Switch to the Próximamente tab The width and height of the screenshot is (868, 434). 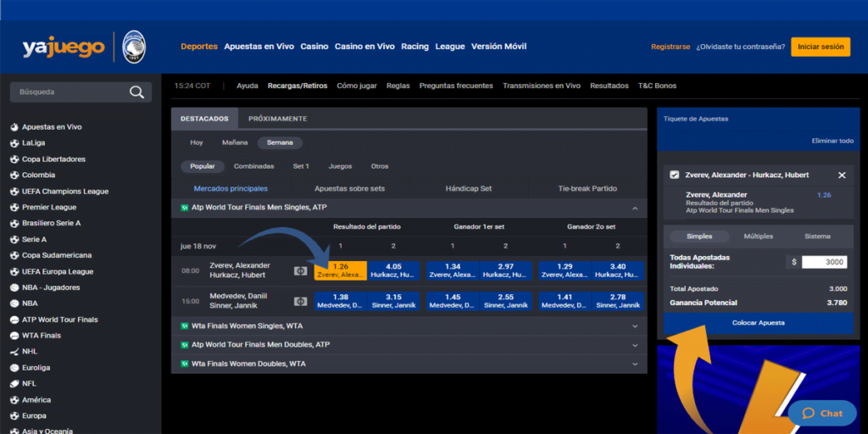[x=277, y=119]
